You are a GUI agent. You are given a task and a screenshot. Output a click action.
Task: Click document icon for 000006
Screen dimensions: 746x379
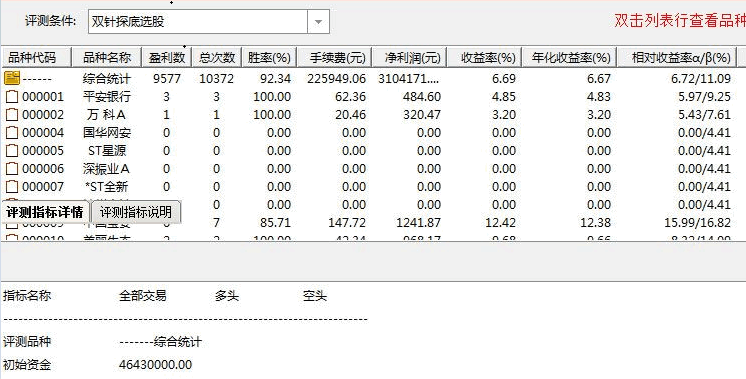(12, 169)
